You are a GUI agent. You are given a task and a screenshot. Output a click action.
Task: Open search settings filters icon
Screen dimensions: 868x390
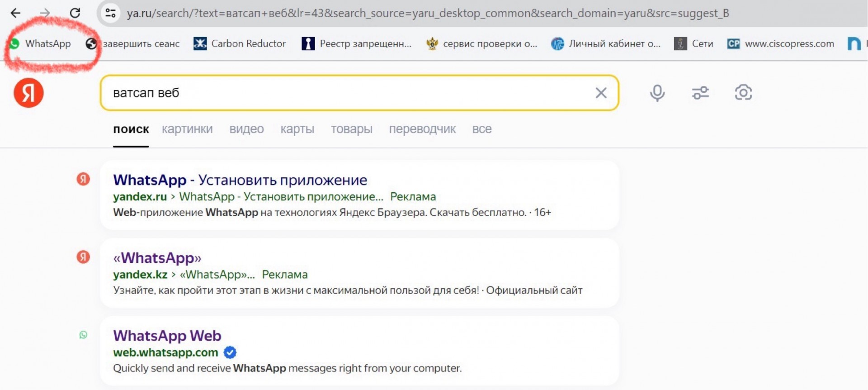[x=700, y=93]
